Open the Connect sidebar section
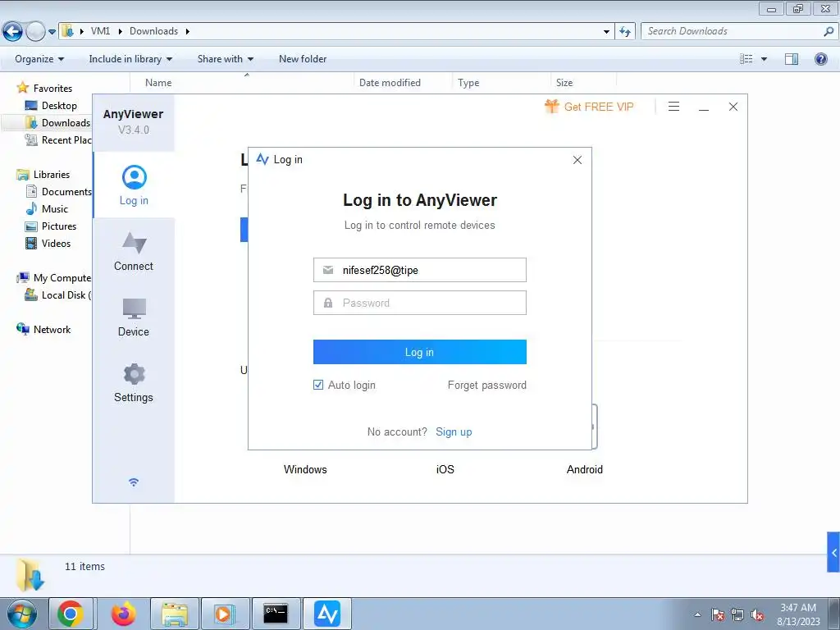 (134, 251)
